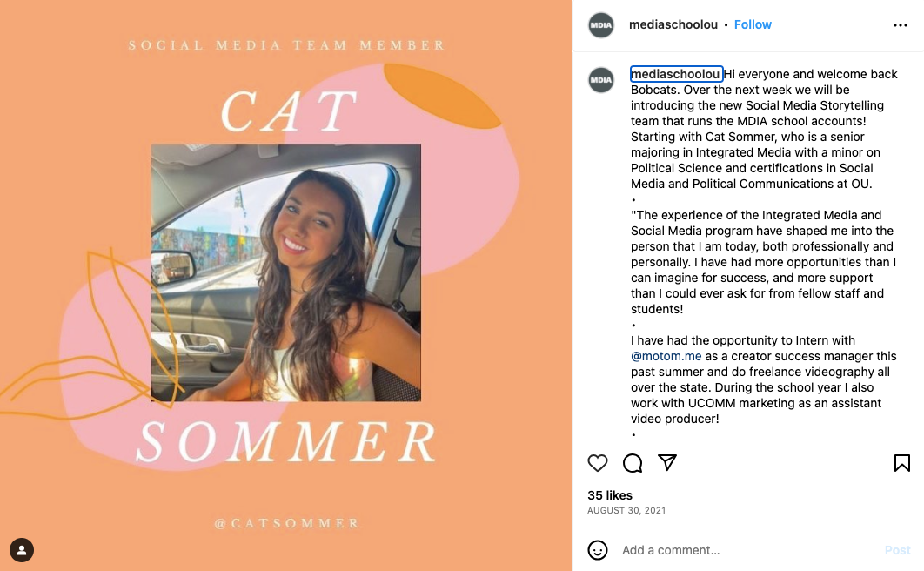Show tagged people icon on the photo

point(22,550)
